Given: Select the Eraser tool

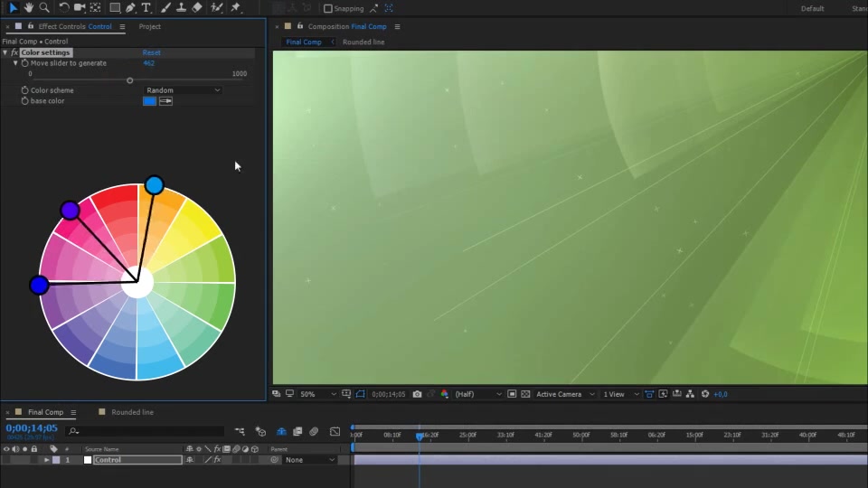Looking at the screenshot, I should tap(197, 8).
